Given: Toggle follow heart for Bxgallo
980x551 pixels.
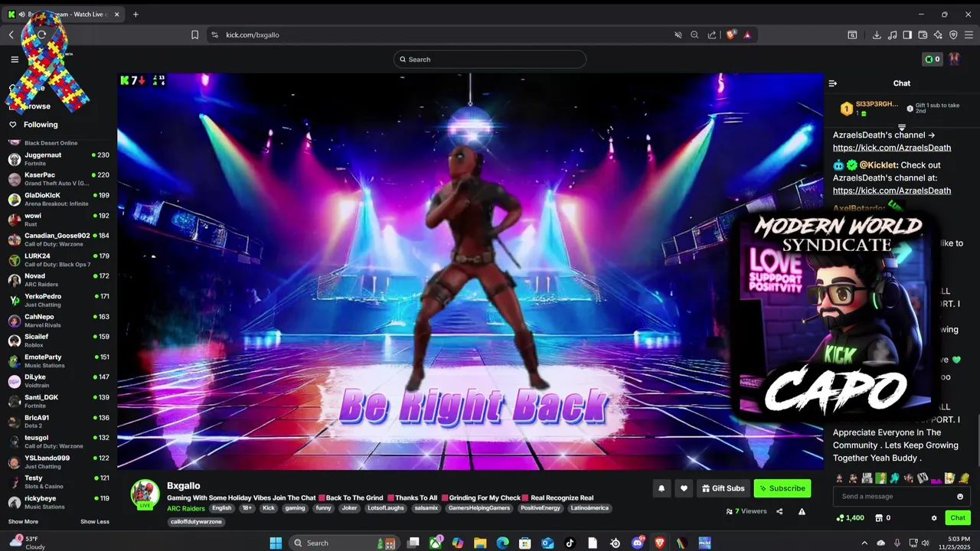Looking at the screenshot, I should pyautogui.click(x=684, y=488).
